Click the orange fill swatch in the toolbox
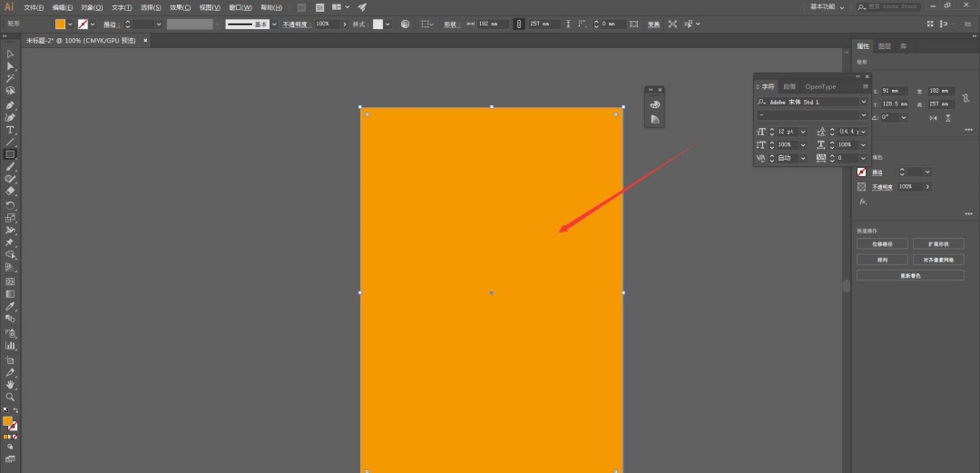This screenshot has height=473, width=980. 7,421
